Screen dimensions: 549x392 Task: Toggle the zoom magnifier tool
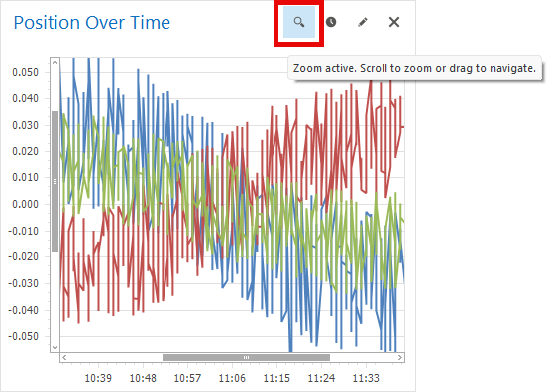click(x=298, y=22)
